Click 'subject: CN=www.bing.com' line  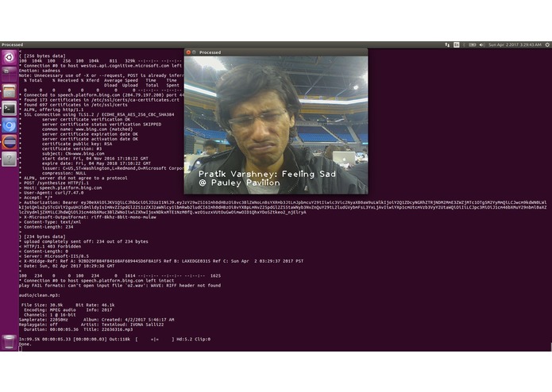click(73, 154)
